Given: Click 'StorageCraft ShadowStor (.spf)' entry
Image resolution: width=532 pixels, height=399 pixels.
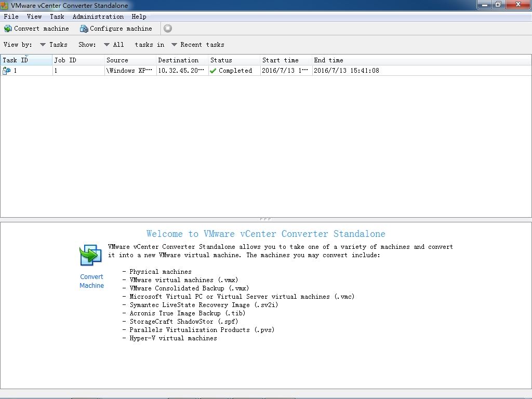Looking at the screenshot, I should pos(183,322).
